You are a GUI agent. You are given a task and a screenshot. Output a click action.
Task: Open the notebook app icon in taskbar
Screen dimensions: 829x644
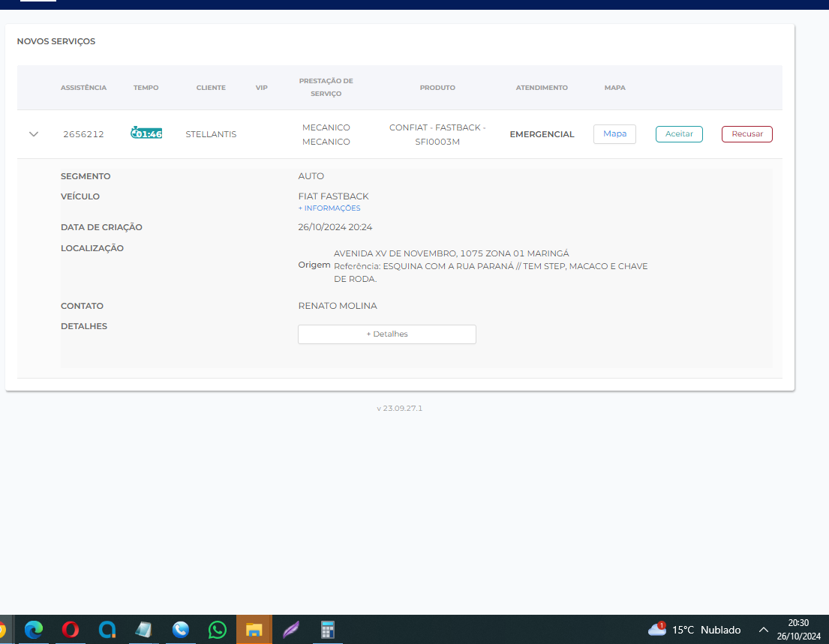(x=143, y=630)
